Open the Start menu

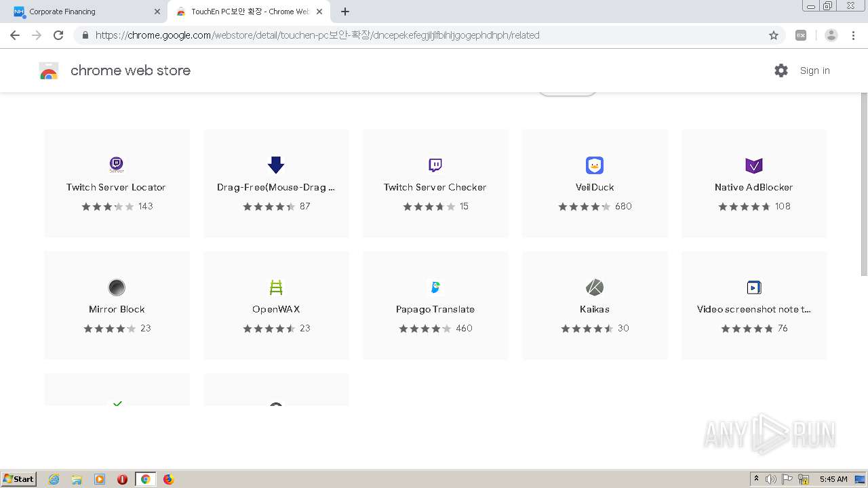19,479
